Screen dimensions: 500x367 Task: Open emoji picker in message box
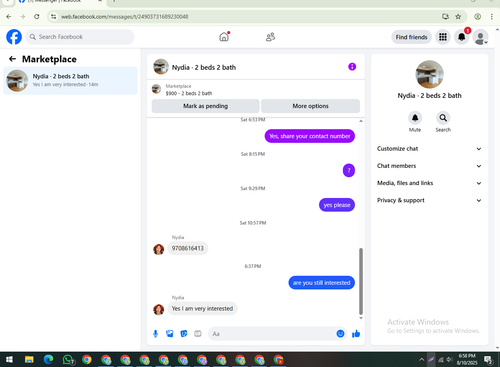[x=340, y=334]
